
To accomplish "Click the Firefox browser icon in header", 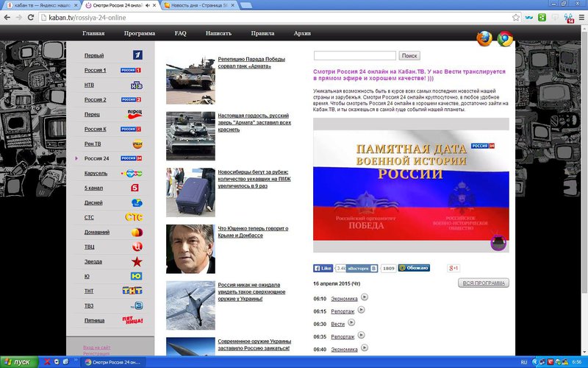I will (x=484, y=39).
